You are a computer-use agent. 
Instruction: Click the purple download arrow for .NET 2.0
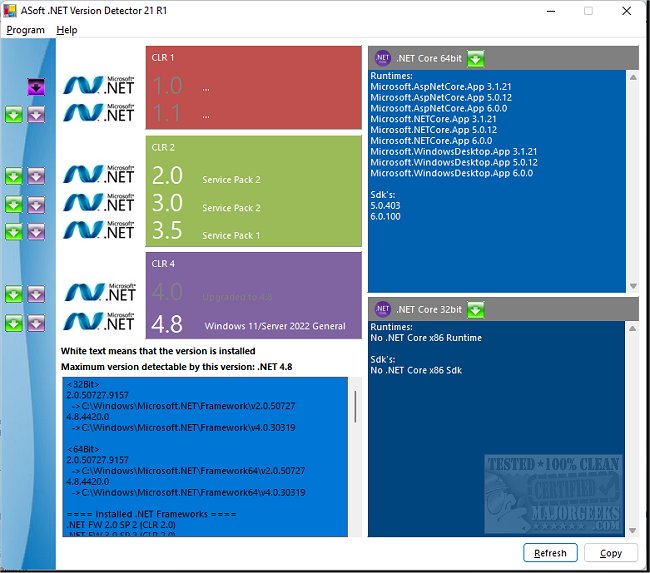(x=36, y=176)
